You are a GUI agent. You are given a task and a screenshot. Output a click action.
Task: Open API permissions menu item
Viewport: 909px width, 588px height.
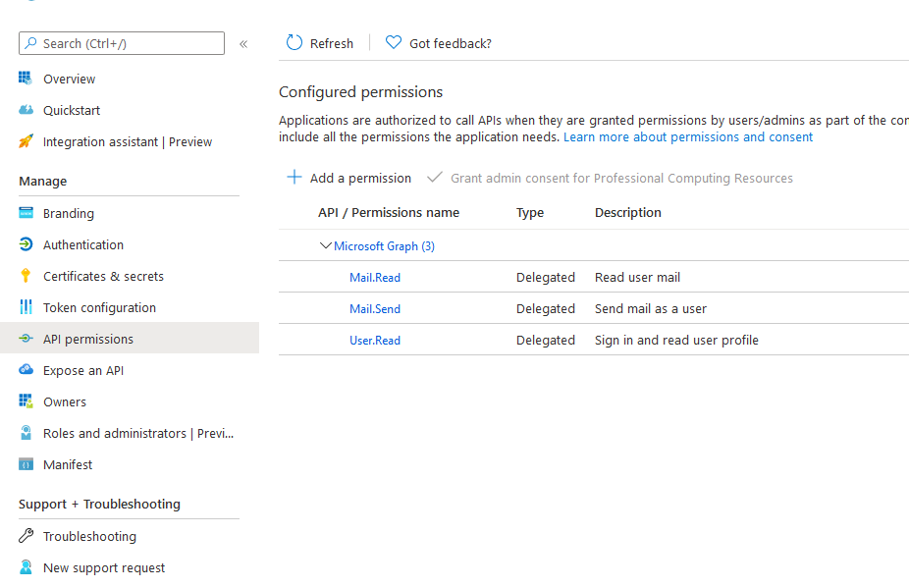[x=87, y=339]
